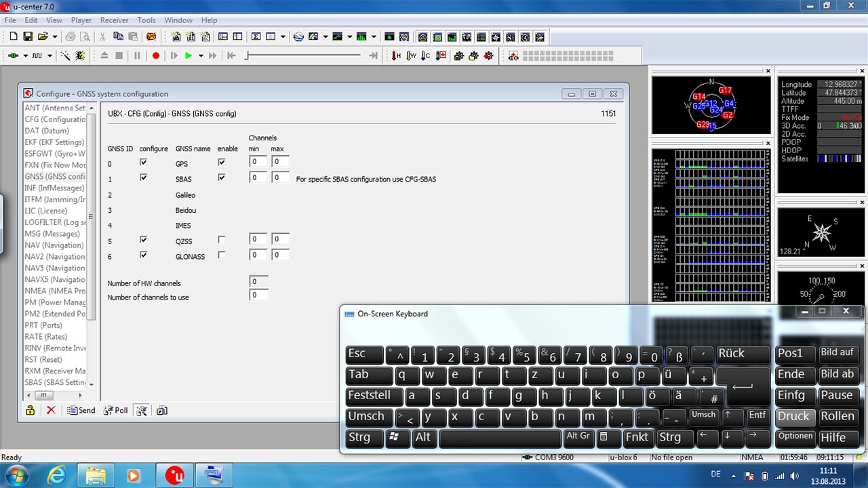868x488 pixels.
Task: Click message list horizontal scrollbar
Action: (x=55, y=395)
